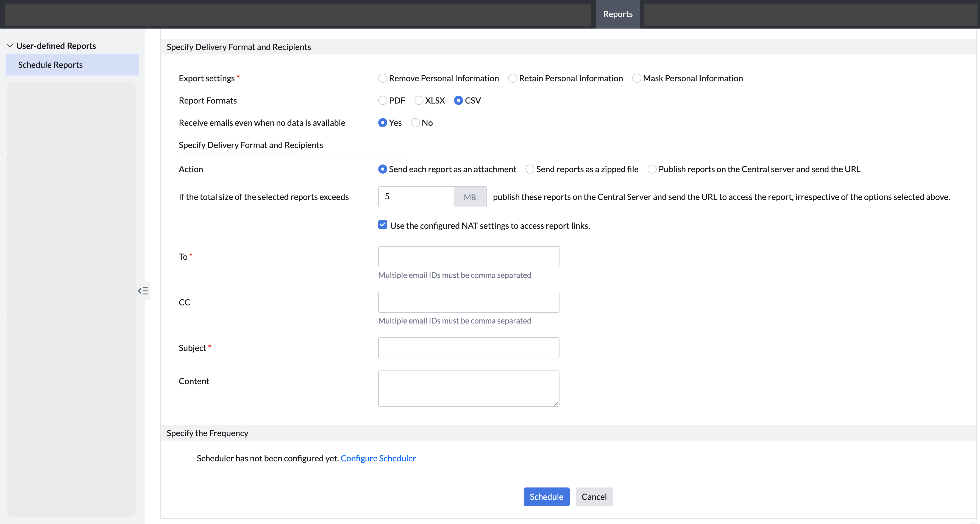Click the Export settings label
980x524 pixels.
coord(207,78)
